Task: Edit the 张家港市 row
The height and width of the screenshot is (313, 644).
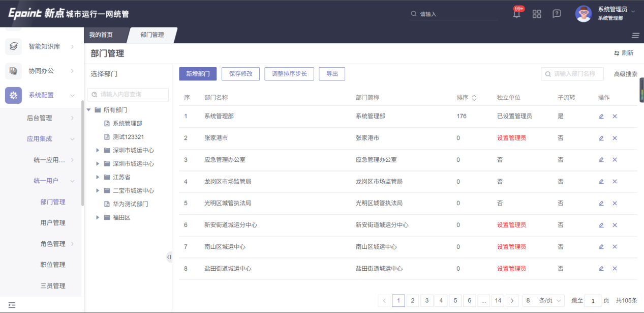Action: 601,138
